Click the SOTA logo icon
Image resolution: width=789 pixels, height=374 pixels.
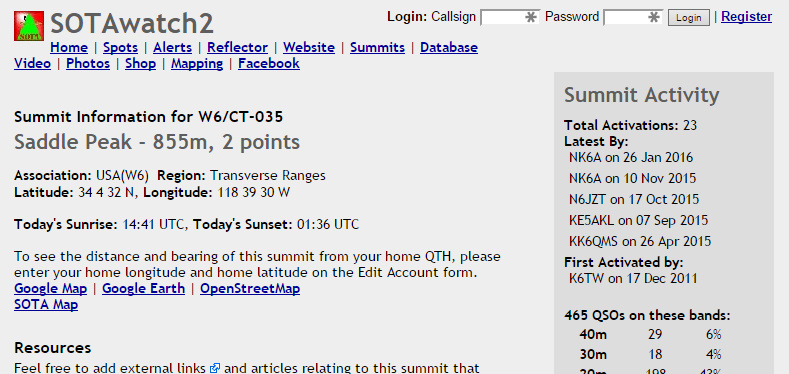tap(29, 26)
